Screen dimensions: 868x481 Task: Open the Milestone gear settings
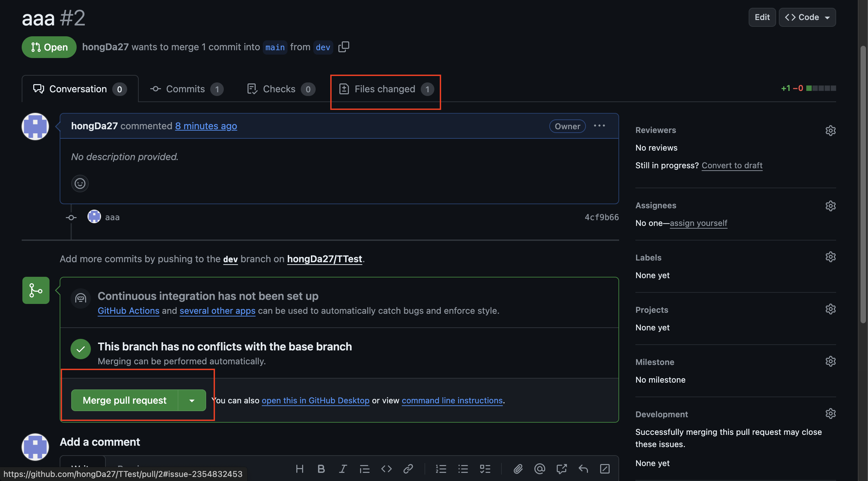830,361
